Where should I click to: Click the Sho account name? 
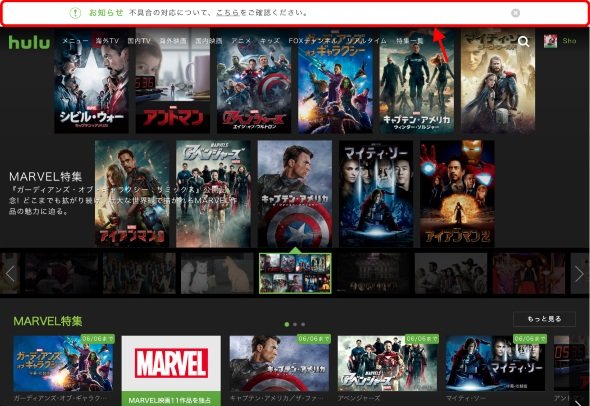[569, 41]
